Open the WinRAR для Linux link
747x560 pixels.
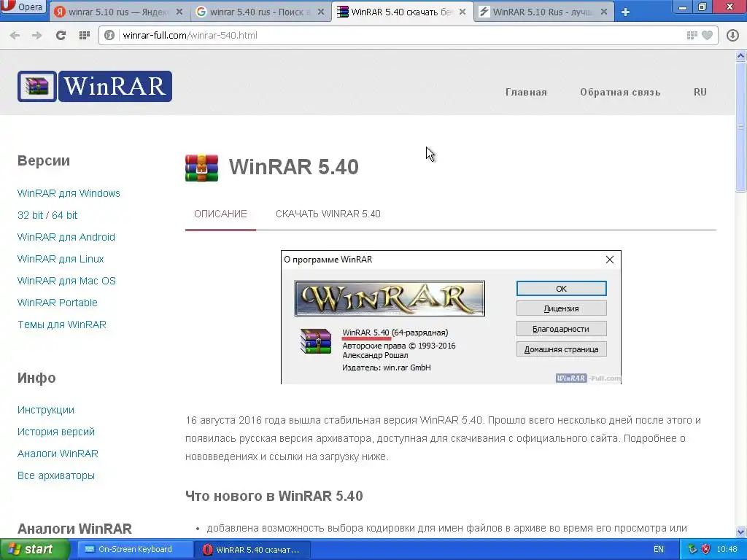61,259
